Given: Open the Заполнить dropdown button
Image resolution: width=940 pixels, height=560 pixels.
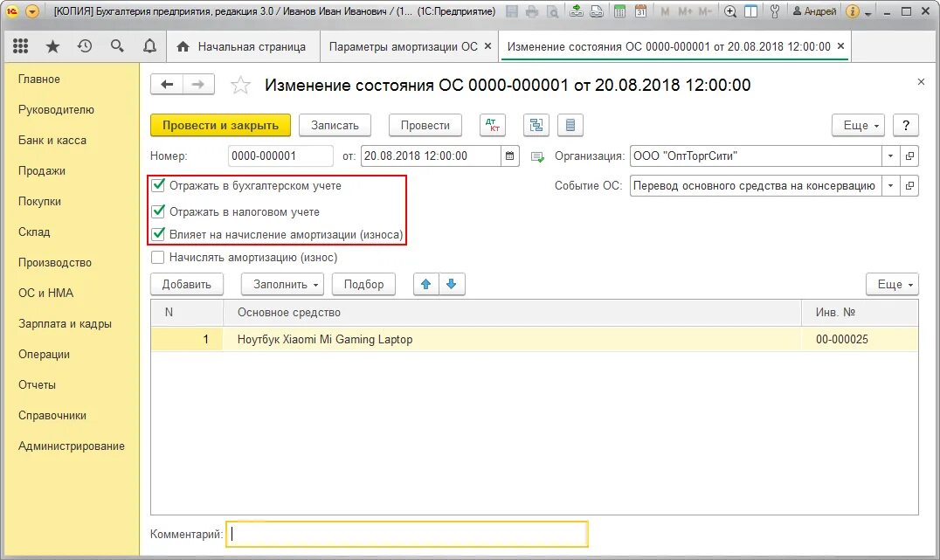Looking at the screenshot, I should click(x=282, y=284).
